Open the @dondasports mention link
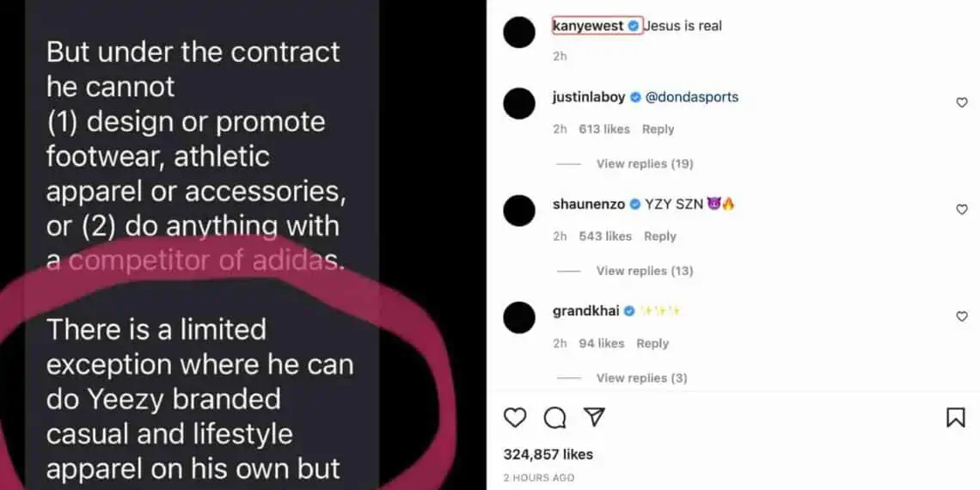Image resolution: width=980 pixels, height=490 pixels. coord(691,97)
